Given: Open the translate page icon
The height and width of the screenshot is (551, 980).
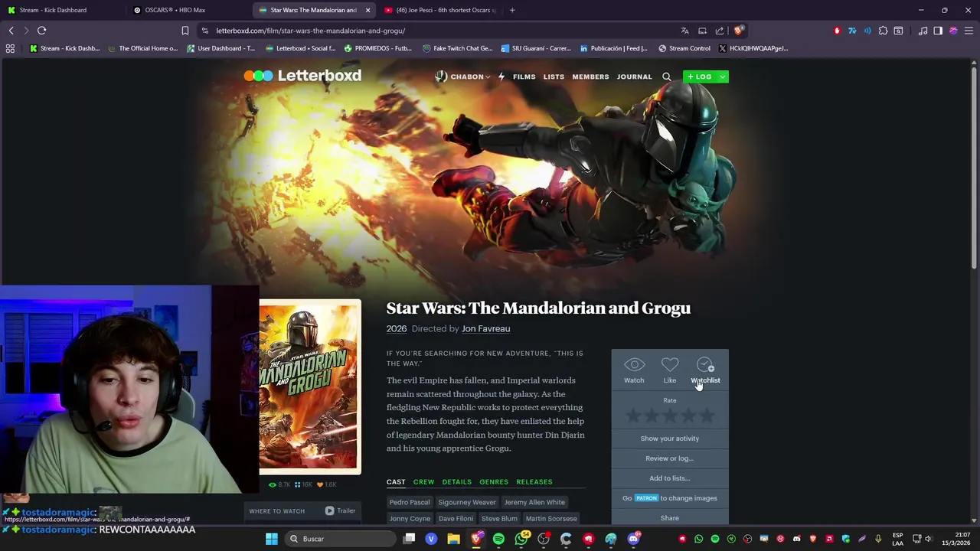Looking at the screenshot, I should point(684,31).
